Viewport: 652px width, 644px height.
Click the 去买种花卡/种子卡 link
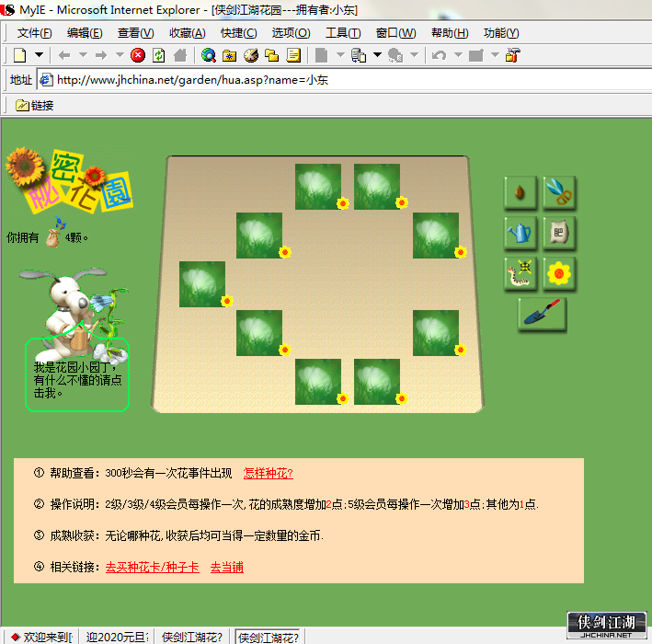point(152,567)
